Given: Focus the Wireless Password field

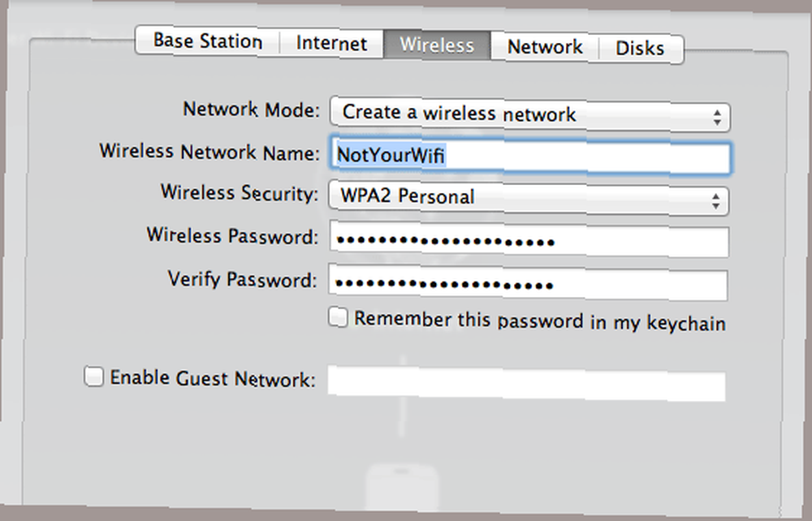Looking at the screenshot, I should coord(529,240).
